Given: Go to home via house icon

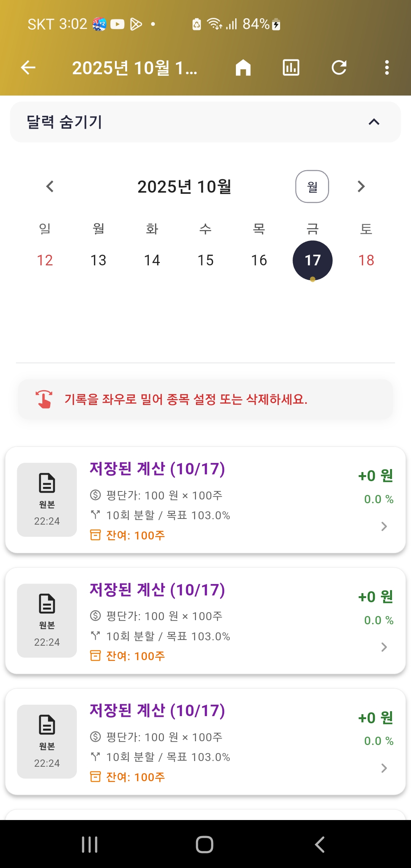Looking at the screenshot, I should tap(243, 68).
